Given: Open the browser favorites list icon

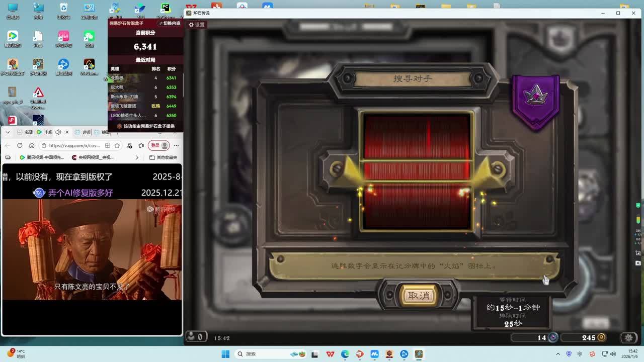Looking at the screenshot, I should 141,145.
